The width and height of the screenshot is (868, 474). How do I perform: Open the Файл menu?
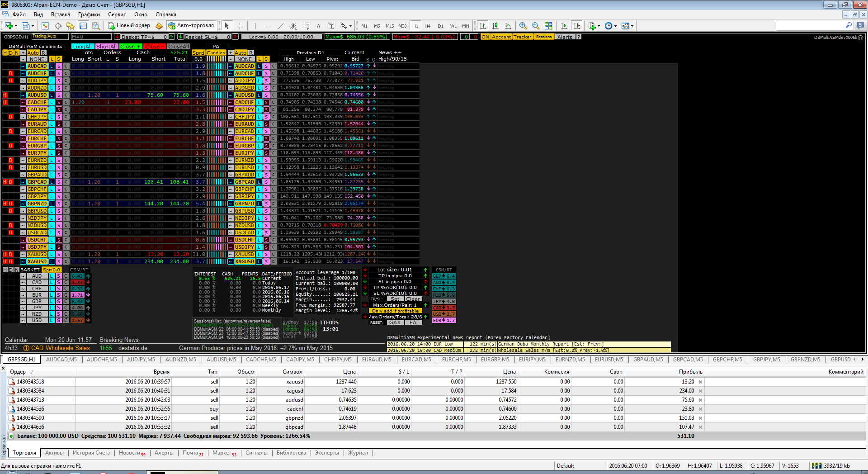[x=19, y=14]
